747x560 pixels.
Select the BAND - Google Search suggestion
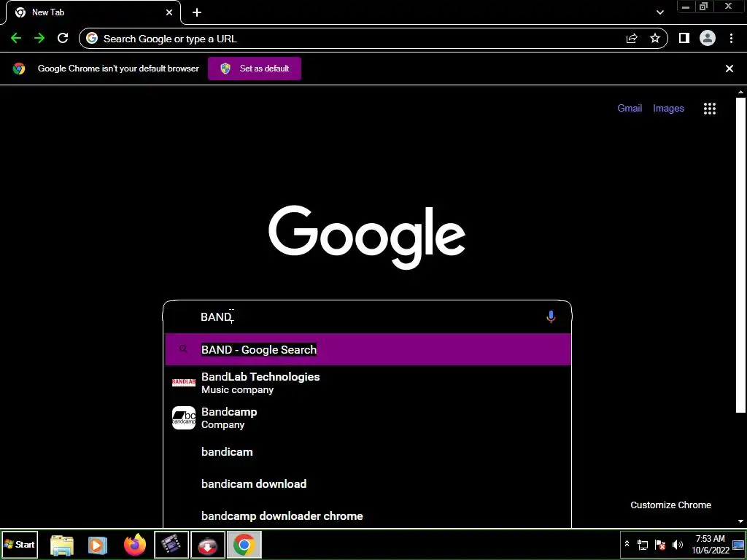tap(368, 349)
